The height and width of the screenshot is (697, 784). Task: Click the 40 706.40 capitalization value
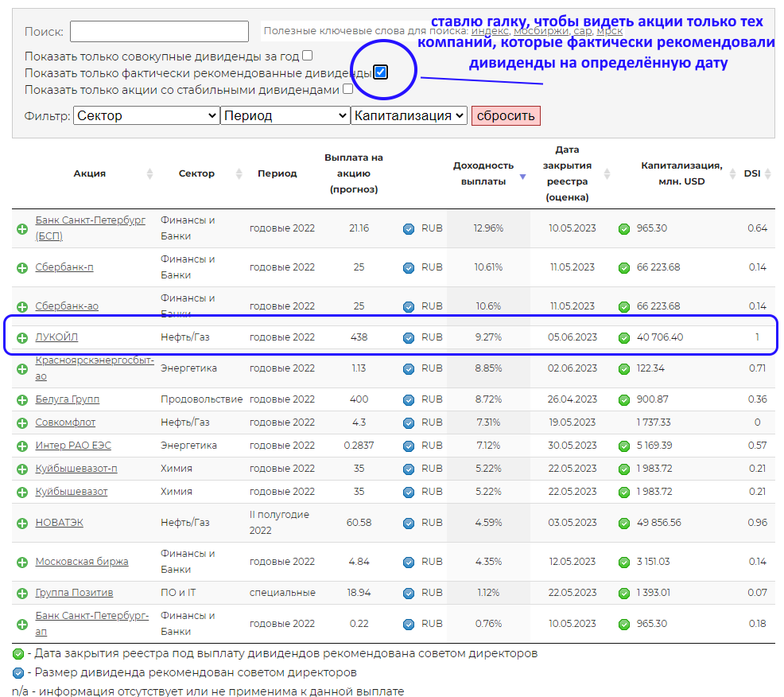pyautogui.click(x=660, y=337)
